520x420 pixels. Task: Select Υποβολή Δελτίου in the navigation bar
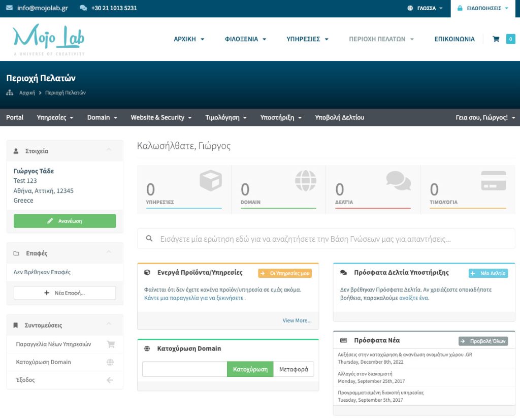point(339,117)
